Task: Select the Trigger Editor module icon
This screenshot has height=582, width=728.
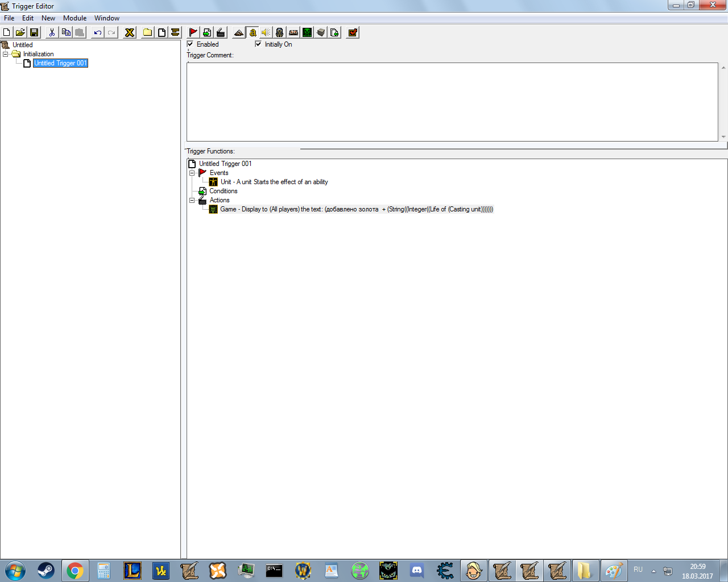Action: click(253, 32)
